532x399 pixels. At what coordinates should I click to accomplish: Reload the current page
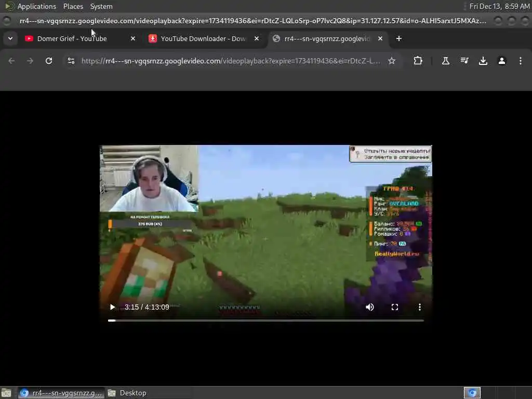click(49, 61)
